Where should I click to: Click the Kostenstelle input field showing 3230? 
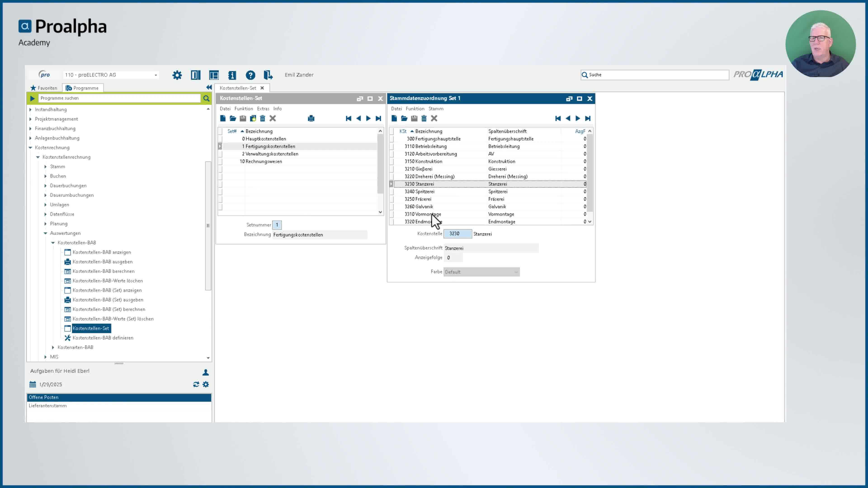(x=458, y=233)
